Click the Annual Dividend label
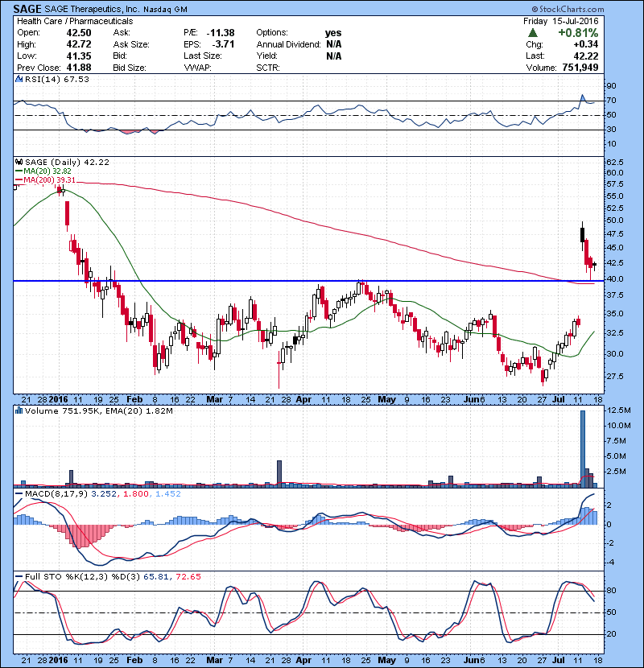This screenshot has width=644, height=668. point(288,44)
